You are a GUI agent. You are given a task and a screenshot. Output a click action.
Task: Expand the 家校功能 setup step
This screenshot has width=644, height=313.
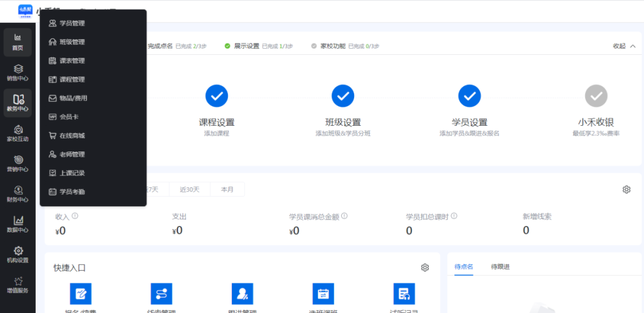point(333,46)
